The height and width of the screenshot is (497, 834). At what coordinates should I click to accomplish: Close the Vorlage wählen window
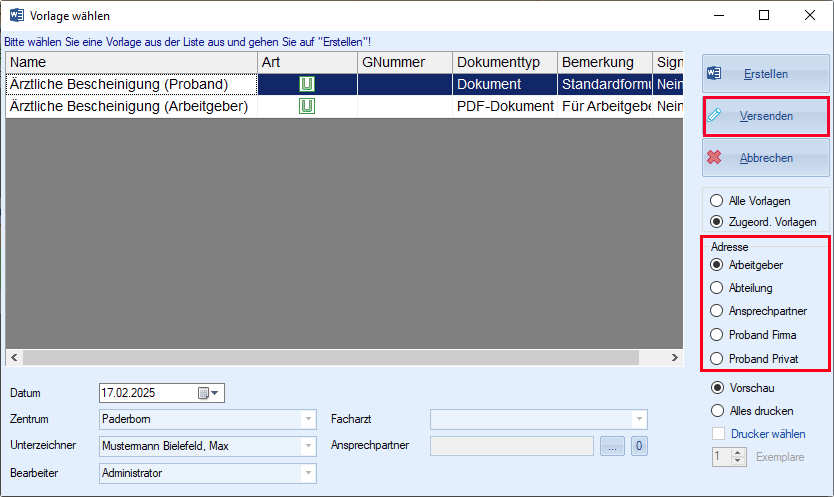tap(810, 15)
